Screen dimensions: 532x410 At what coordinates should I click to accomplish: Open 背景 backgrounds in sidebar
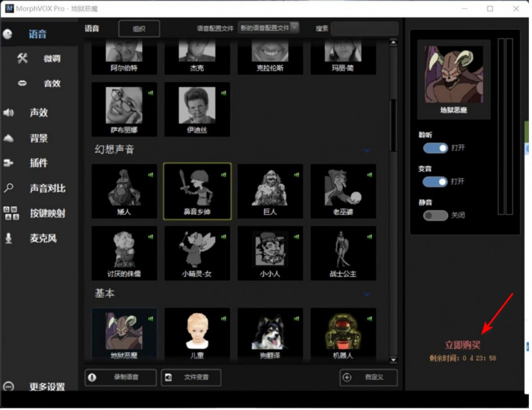pyautogui.click(x=38, y=138)
